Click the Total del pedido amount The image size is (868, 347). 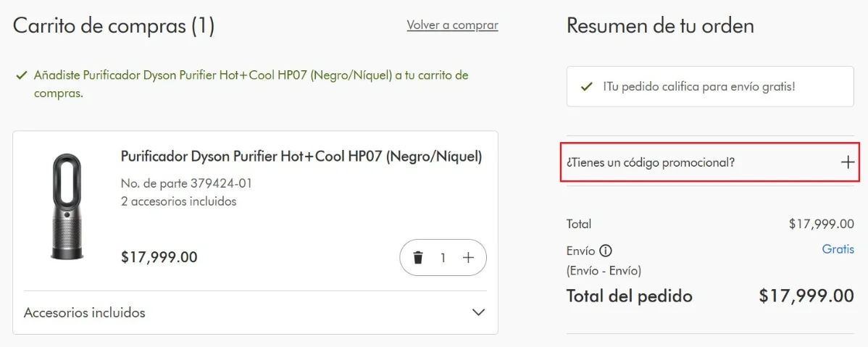(806, 296)
